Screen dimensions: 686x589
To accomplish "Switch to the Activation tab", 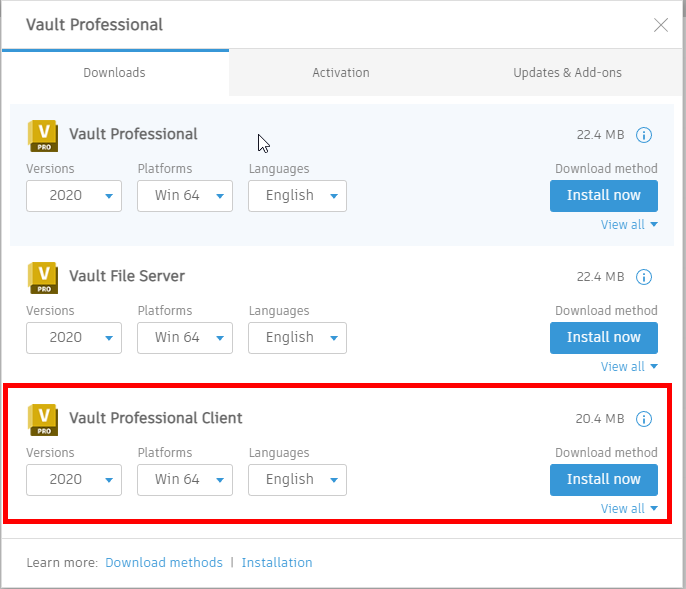I will tap(341, 73).
